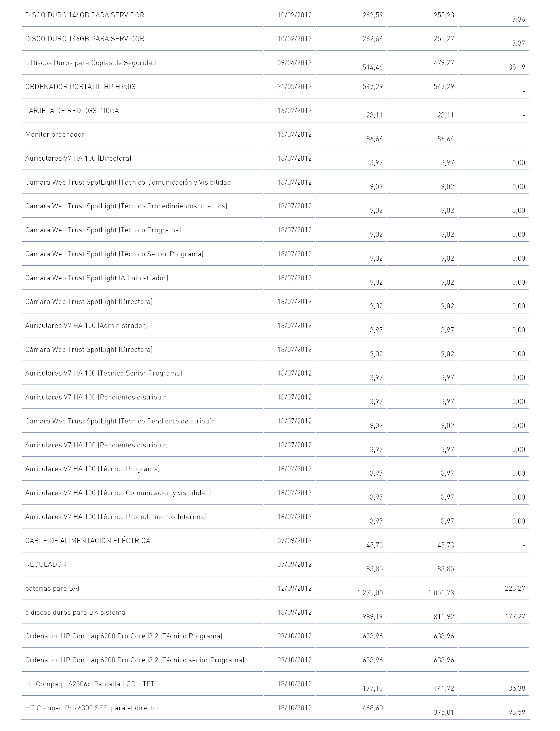Select the REGULADOR item text

point(46,564)
